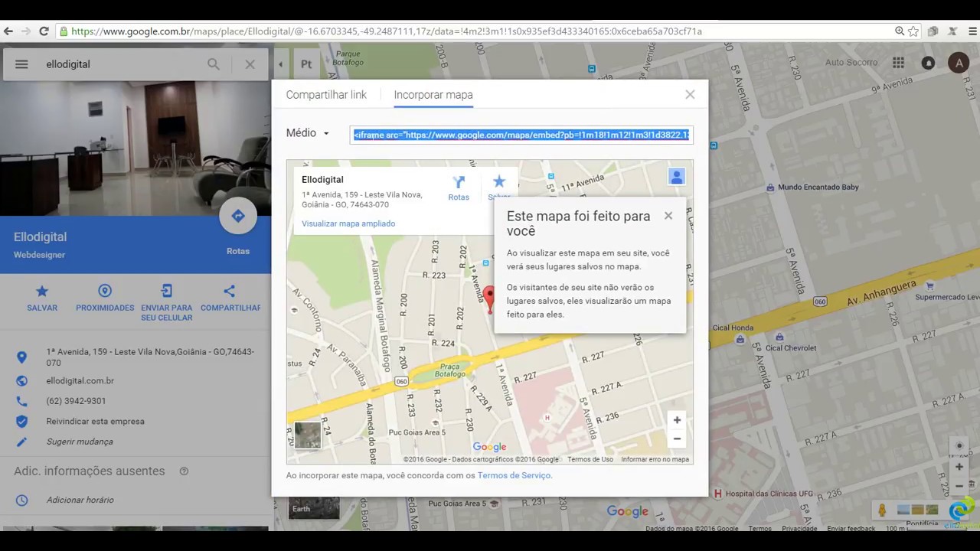Viewport: 980px width, 551px height.
Task: Click the Compartilhar share icon
Action: [230, 291]
